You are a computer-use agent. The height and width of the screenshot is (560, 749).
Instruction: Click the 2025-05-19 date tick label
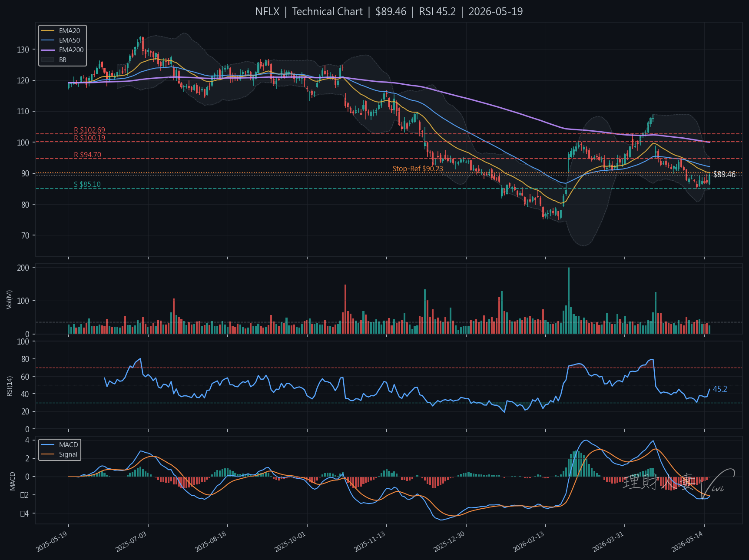[52, 541]
